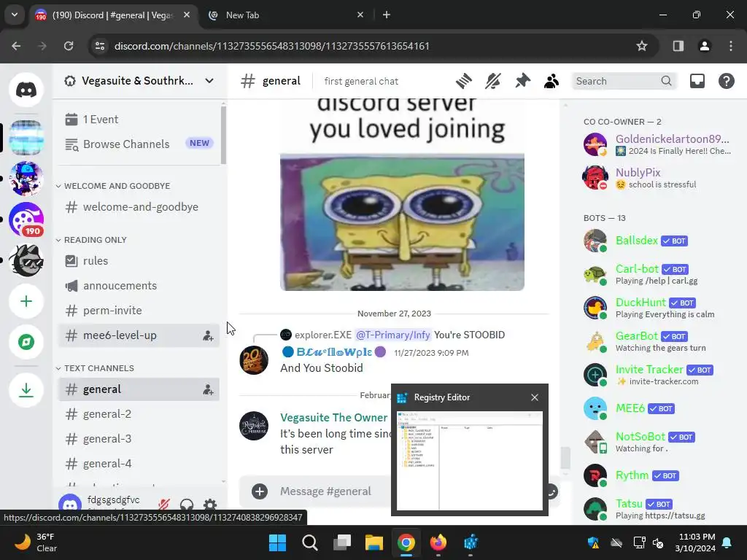Open perm-invite channel
This screenshot has width=747, height=560.
tap(139, 311)
